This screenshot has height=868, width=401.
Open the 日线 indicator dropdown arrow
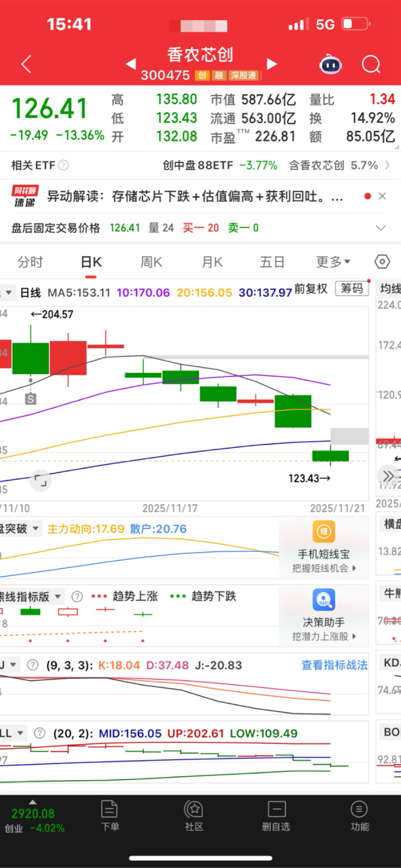click(x=8, y=293)
